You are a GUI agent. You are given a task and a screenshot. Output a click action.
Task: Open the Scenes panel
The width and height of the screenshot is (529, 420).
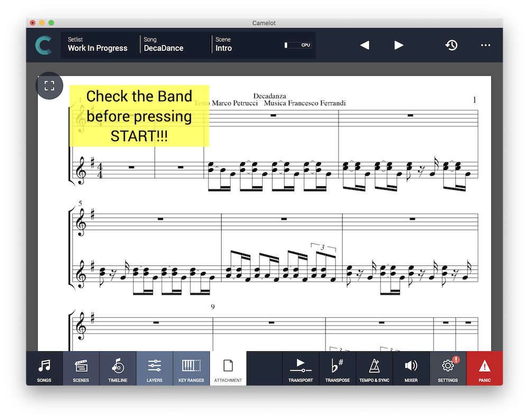coord(81,368)
